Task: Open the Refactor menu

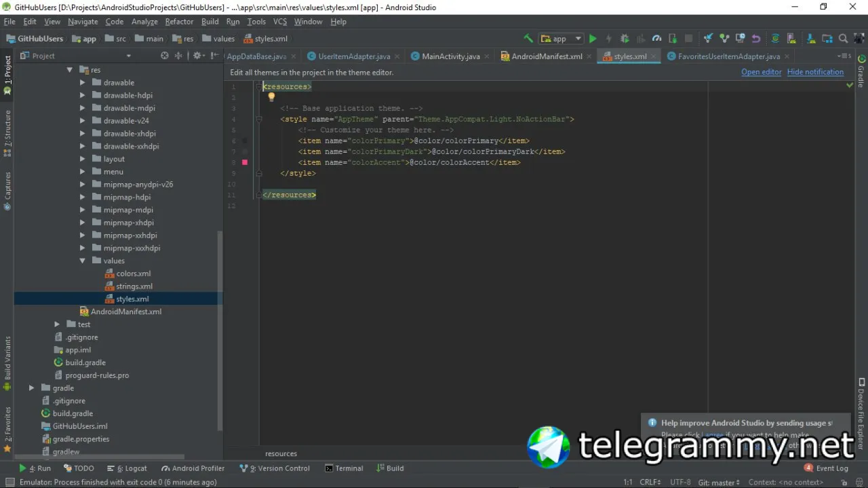Action: click(179, 22)
